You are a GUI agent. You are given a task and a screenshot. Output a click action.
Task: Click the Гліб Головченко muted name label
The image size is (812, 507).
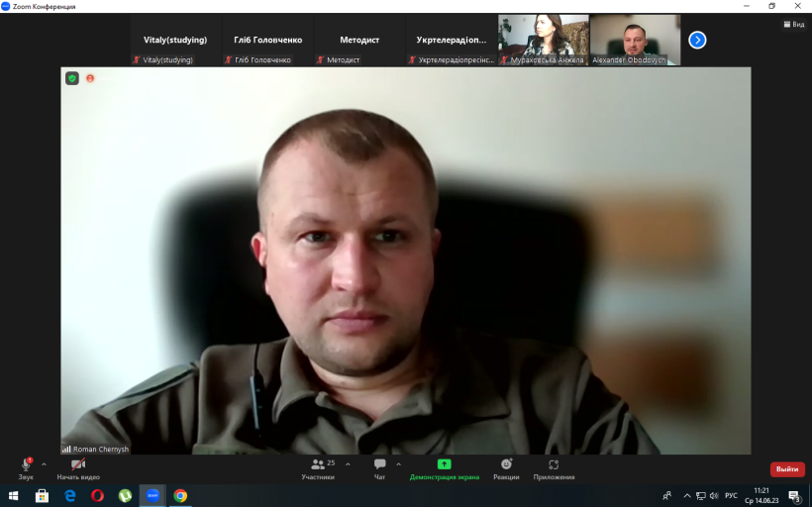click(x=257, y=60)
